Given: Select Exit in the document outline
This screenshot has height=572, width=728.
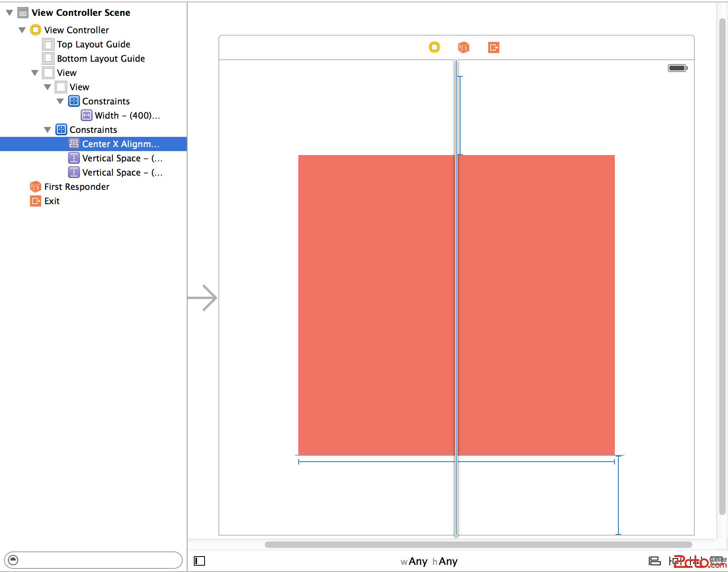Looking at the screenshot, I should pyautogui.click(x=52, y=201).
